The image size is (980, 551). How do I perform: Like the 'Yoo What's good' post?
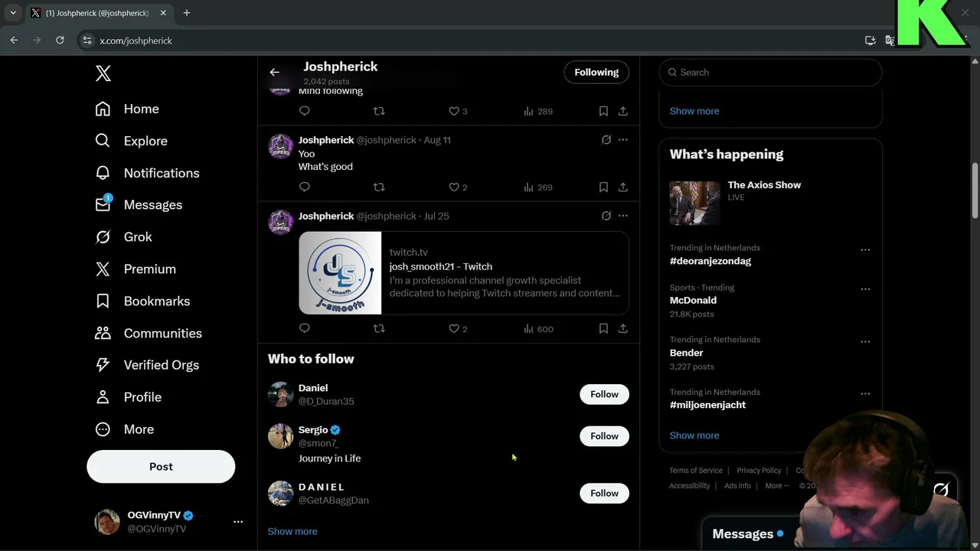[x=458, y=187]
